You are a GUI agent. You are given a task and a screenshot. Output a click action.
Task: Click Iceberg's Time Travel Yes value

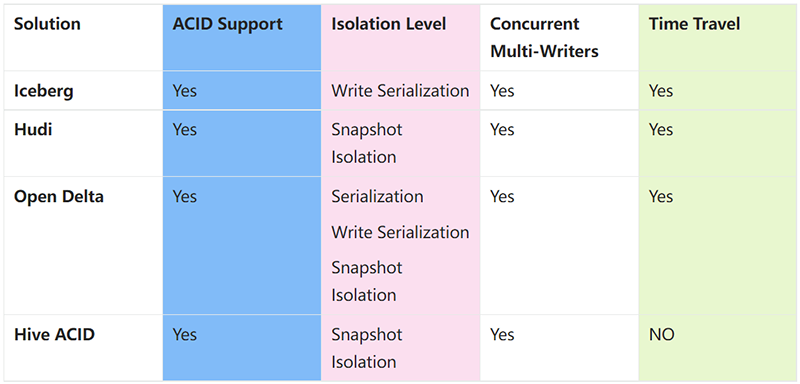click(661, 91)
